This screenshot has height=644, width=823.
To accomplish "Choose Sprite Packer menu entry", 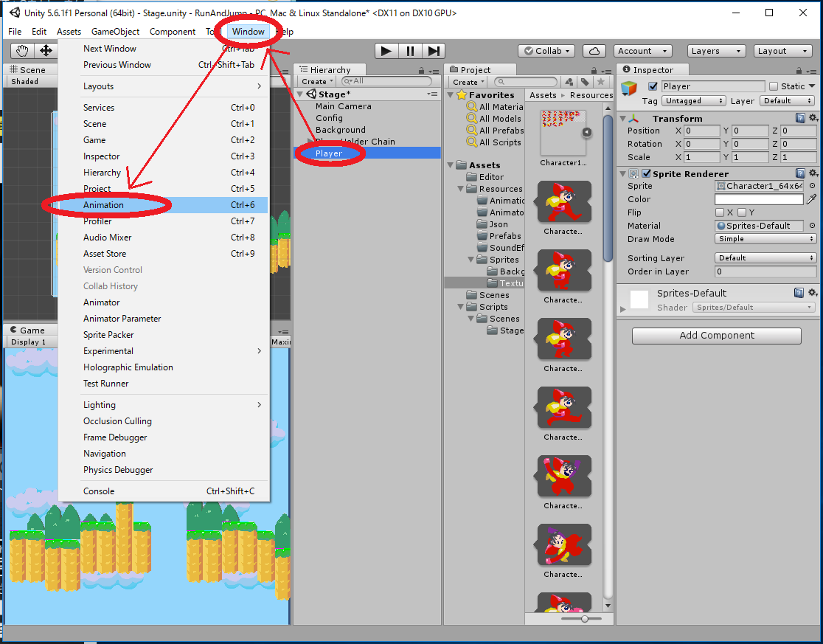I will point(164,335).
